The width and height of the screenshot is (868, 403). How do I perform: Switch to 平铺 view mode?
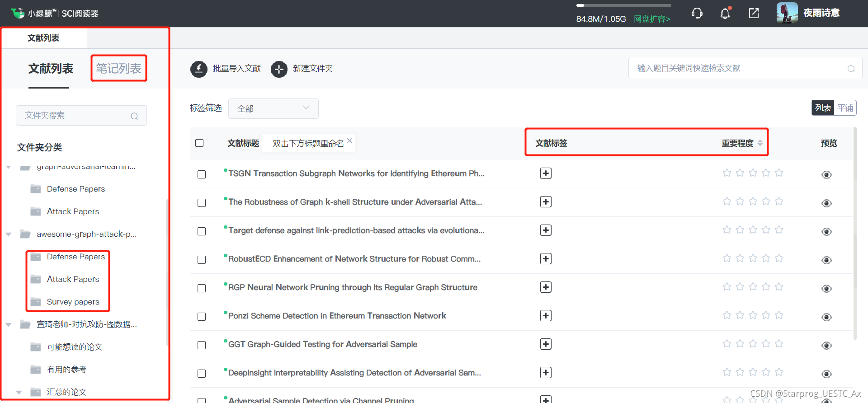click(x=845, y=108)
